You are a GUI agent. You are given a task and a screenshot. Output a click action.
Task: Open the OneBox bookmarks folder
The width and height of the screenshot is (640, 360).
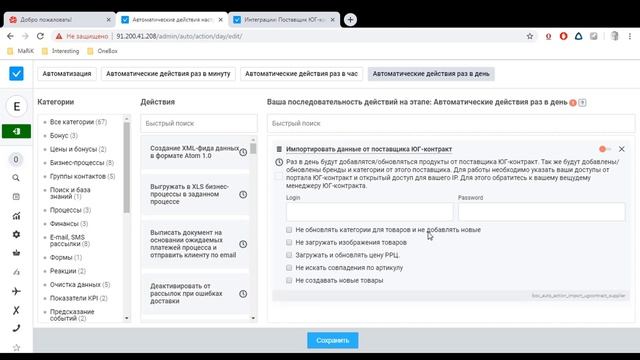click(x=102, y=51)
